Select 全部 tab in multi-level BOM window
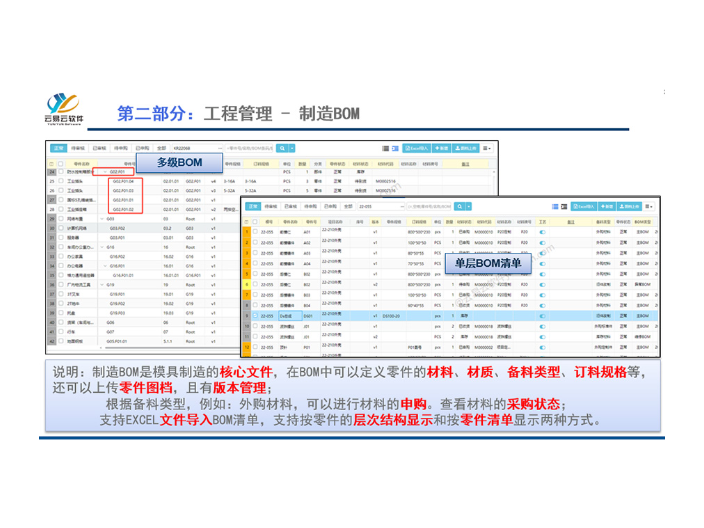 [x=162, y=148]
